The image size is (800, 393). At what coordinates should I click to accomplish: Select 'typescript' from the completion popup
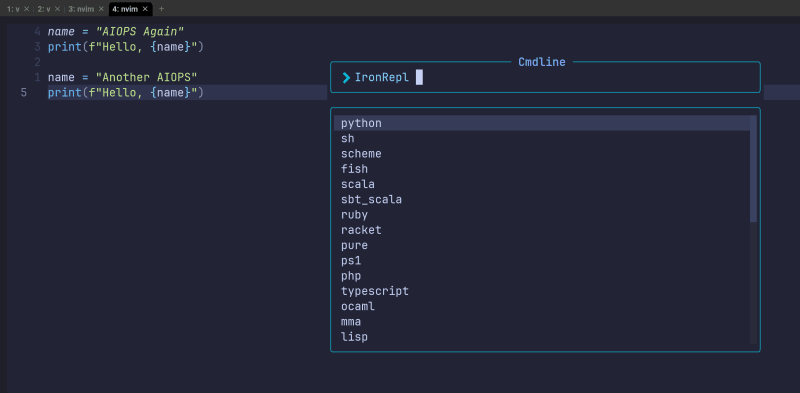[x=542, y=291]
